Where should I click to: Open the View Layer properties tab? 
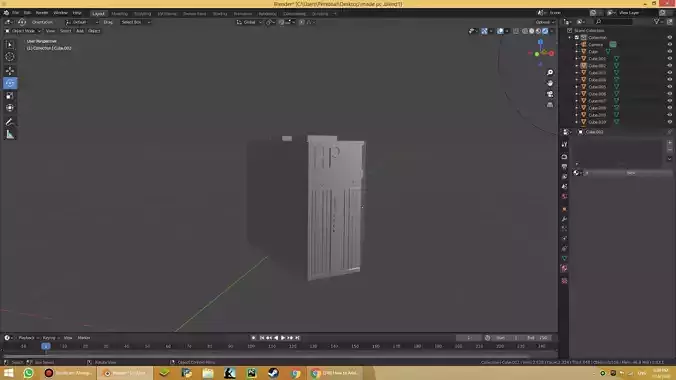(564, 176)
